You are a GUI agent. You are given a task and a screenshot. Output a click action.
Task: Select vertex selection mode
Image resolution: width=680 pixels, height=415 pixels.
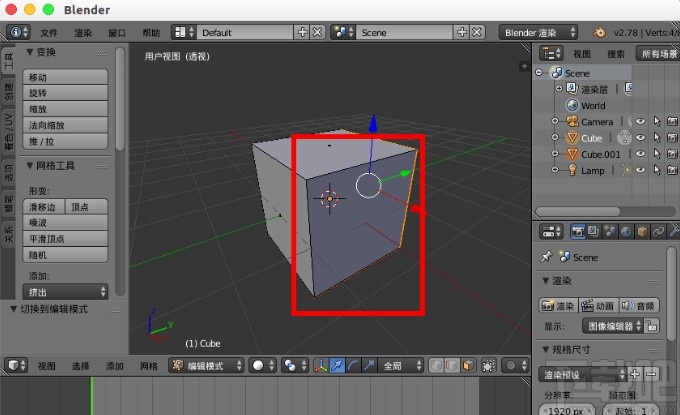coord(436,366)
